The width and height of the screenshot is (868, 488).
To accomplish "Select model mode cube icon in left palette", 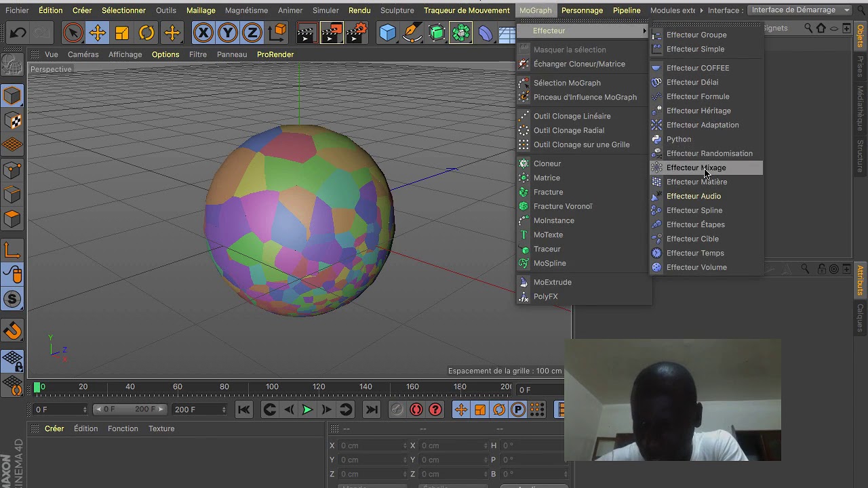I will pos(12,96).
